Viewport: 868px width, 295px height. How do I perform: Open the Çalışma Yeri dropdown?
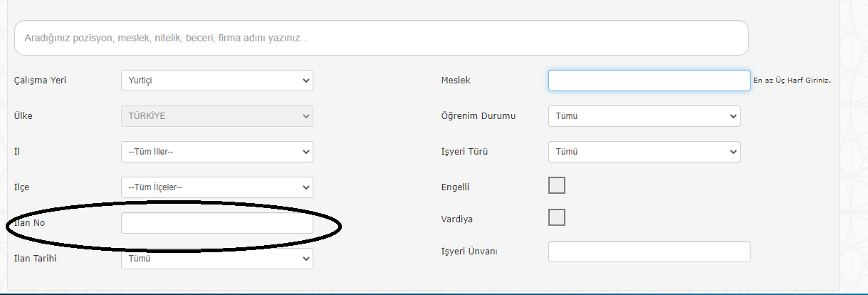[x=216, y=81]
